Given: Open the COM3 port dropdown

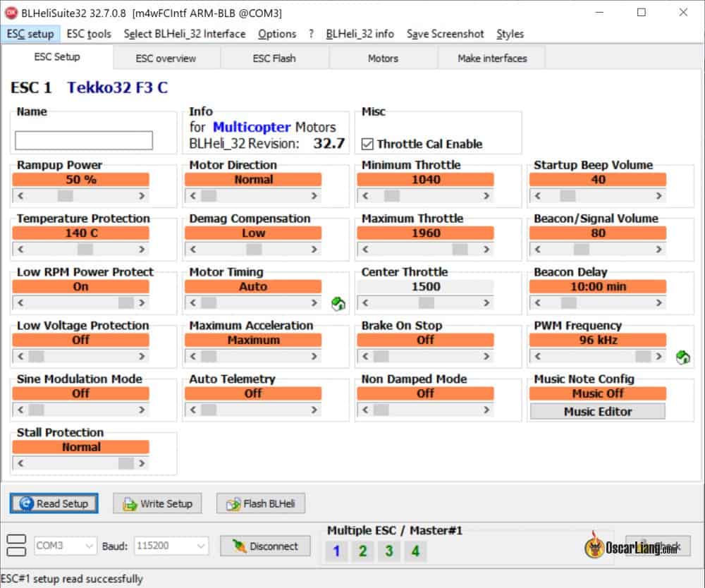Looking at the screenshot, I should tap(65, 546).
